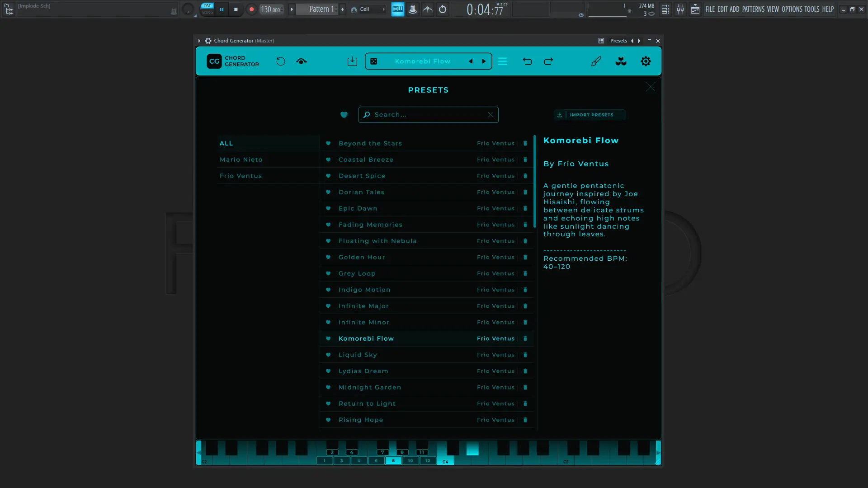Click the redo arrow in plugin header

pyautogui.click(x=548, y=61)
